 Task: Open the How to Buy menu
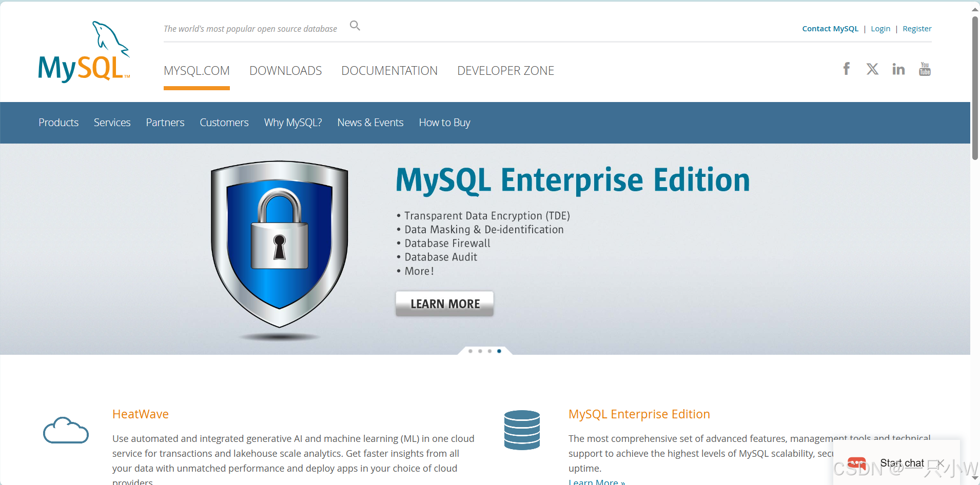[x=444, y=123]
